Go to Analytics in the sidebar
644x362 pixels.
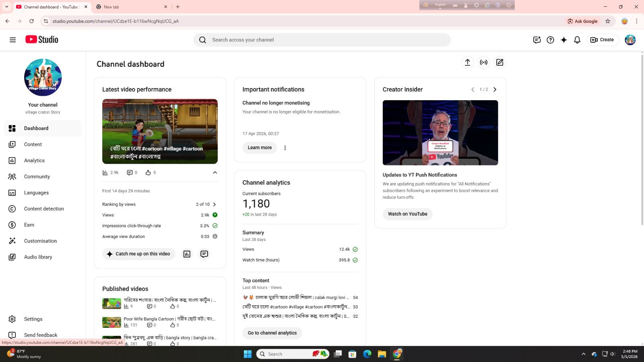tap(43, 160)
